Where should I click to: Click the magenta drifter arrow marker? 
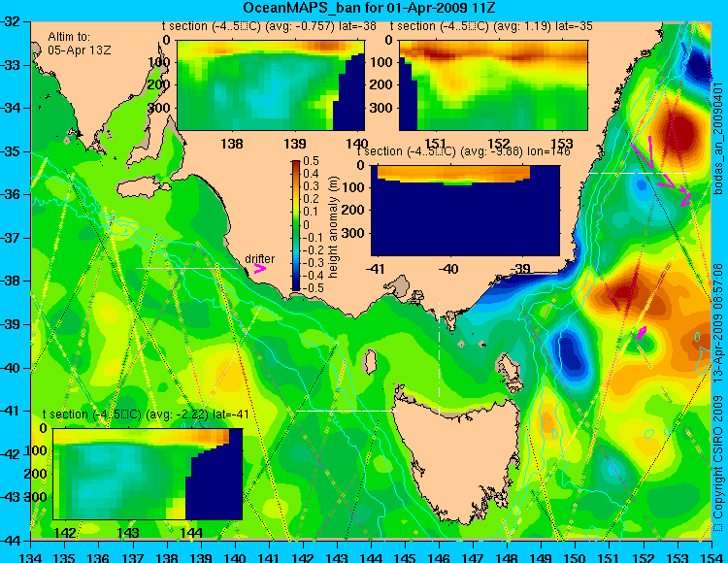(260, 269)
